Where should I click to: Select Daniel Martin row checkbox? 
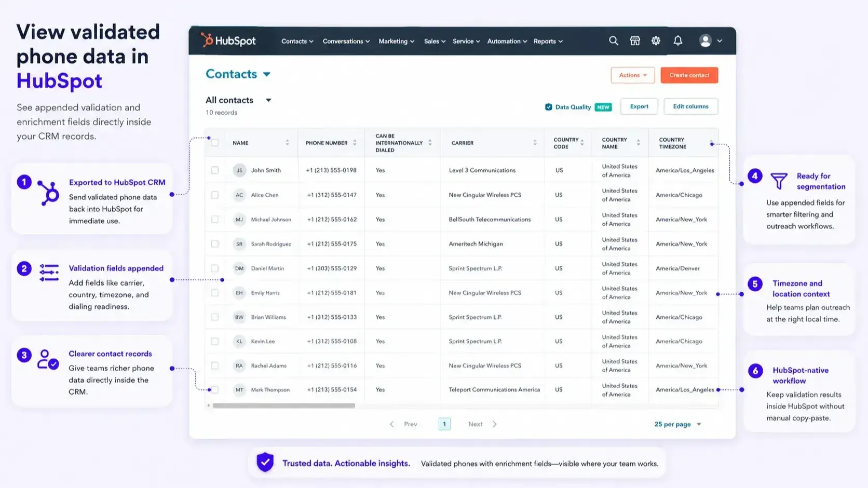pyautogui.click(x=215, y=268)
